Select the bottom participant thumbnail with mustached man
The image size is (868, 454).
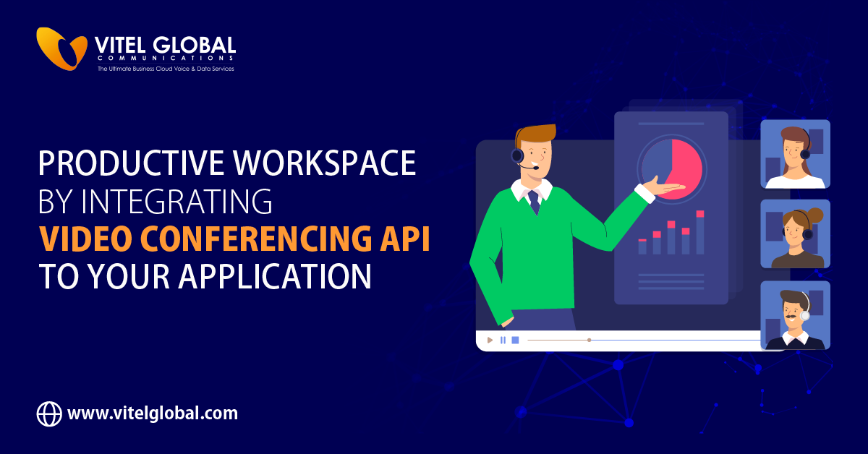pyautogui.click(x=795, y=315)
